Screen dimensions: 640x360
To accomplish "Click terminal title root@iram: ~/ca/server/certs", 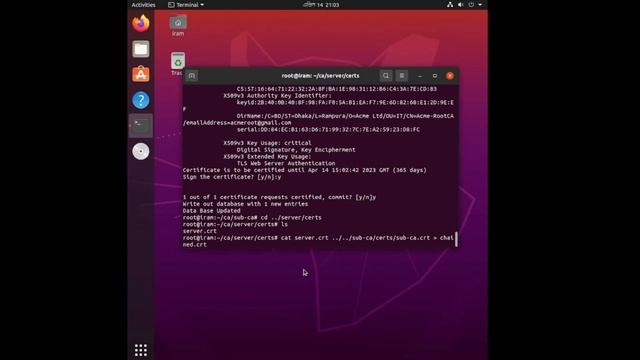I will coord(320,76).
